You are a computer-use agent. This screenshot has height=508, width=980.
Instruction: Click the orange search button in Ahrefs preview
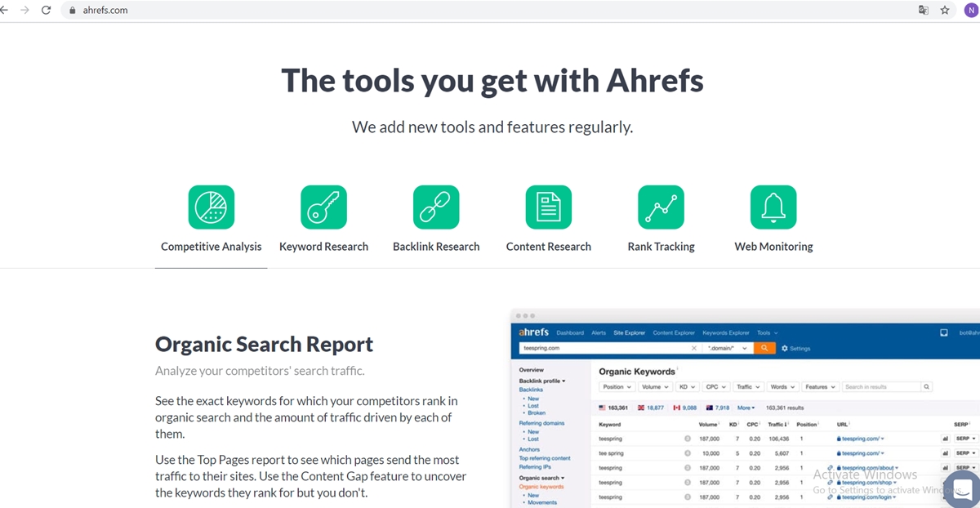[764, 348]
